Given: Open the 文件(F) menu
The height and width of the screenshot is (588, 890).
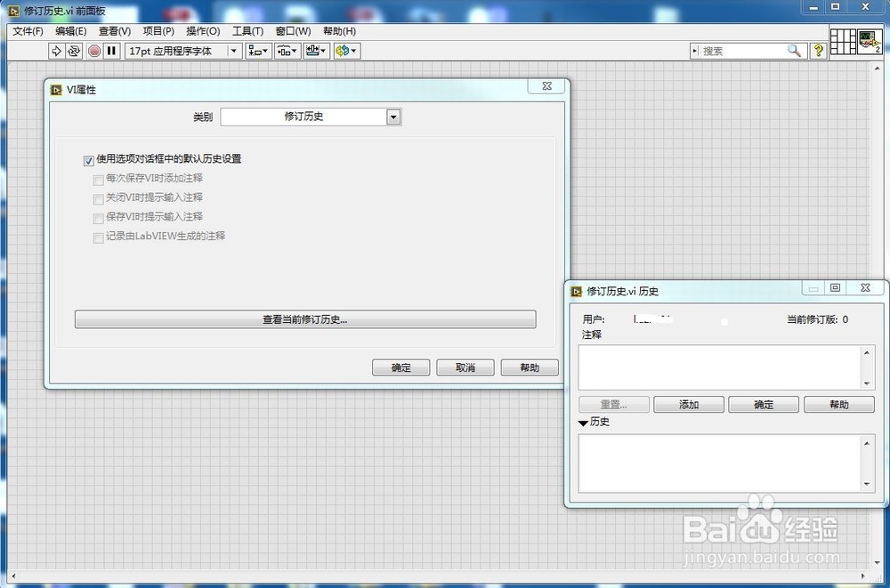Looking at the screenshot, I should point(27,31).
